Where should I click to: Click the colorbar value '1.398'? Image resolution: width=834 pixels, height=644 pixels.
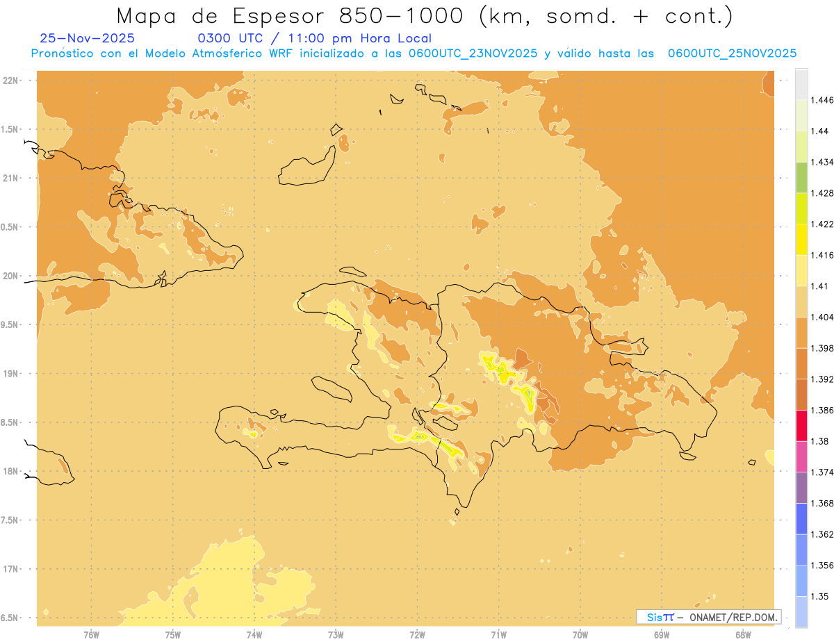tap(824, 348)
